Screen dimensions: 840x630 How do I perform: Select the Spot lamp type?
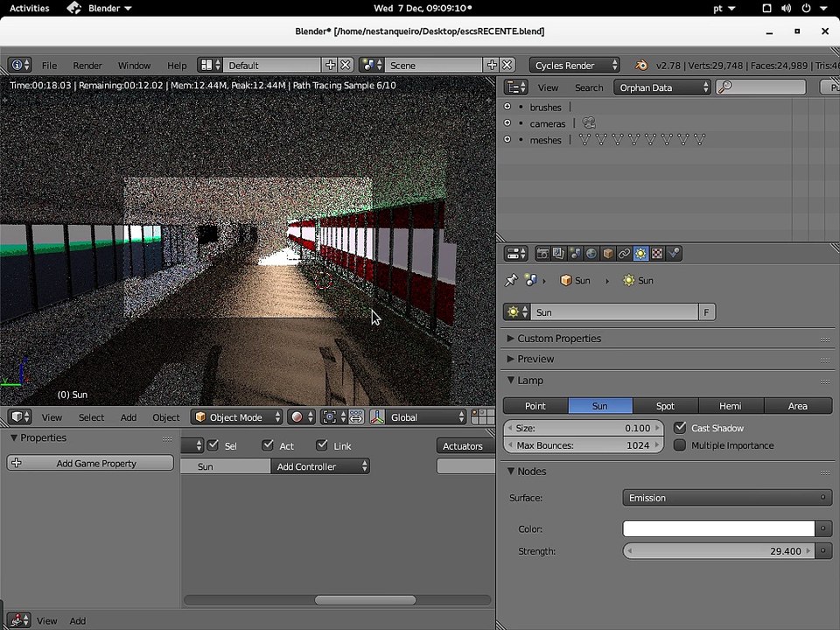665,405
